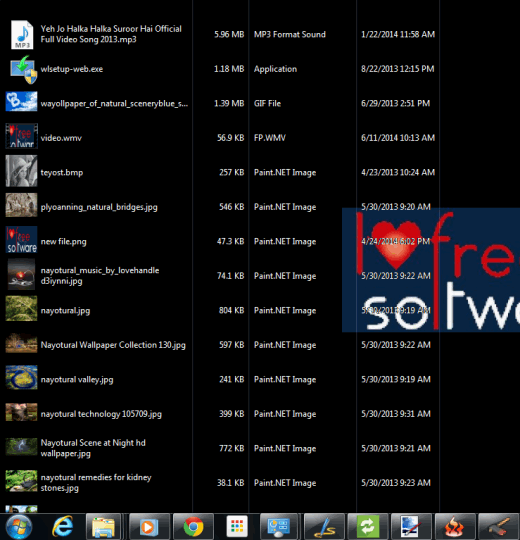Select file name 'Nayotural Wallpaper Collection 130.jpg'

(x=113, y=345)
